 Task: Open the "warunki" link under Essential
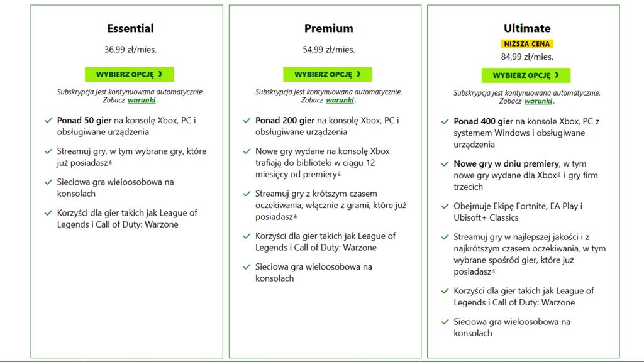click(142, 100)
